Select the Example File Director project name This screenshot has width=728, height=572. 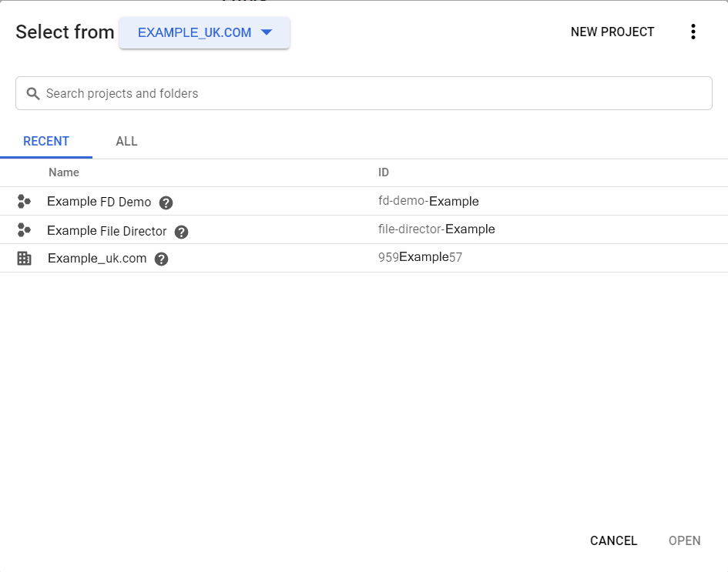point(106,230)
